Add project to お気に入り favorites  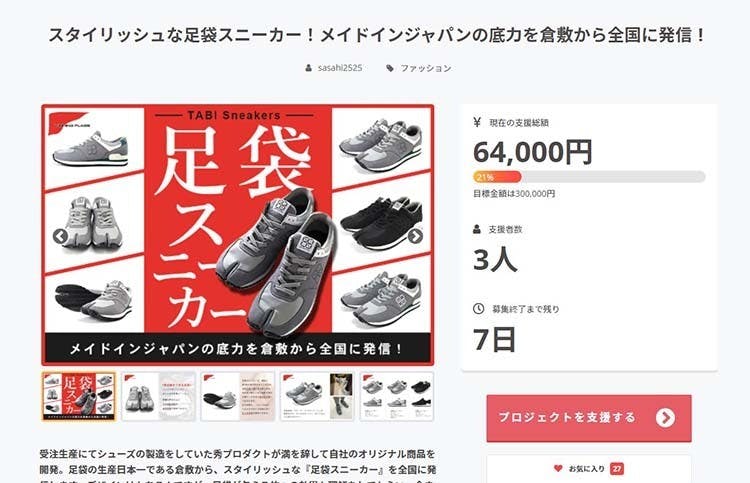pyautogui.click(x=589, y=469)
